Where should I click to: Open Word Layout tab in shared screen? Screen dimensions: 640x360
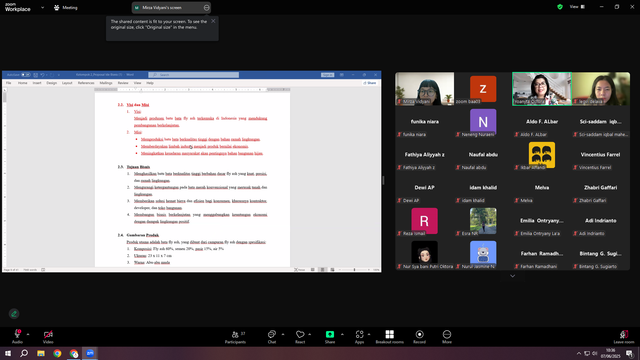coord(67,83)
